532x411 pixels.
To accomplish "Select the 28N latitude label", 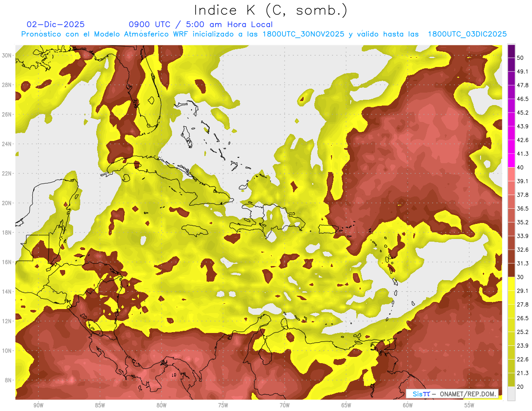I will [x=7, y=85].
